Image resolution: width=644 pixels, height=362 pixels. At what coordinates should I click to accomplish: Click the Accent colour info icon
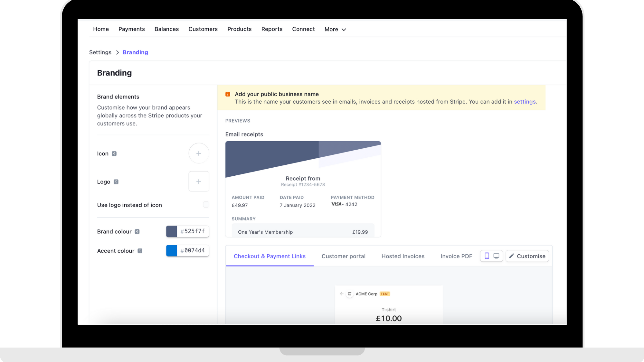pos(140,251)
